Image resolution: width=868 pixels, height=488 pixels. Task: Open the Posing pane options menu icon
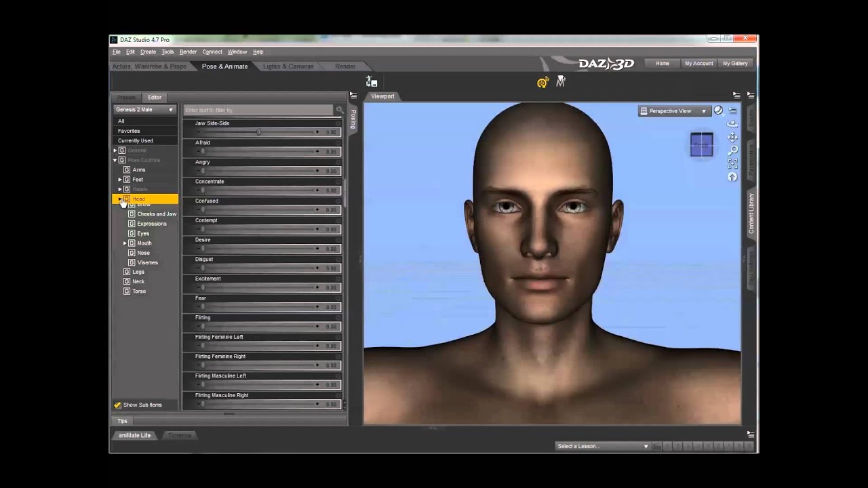click(x=353, y=96)
